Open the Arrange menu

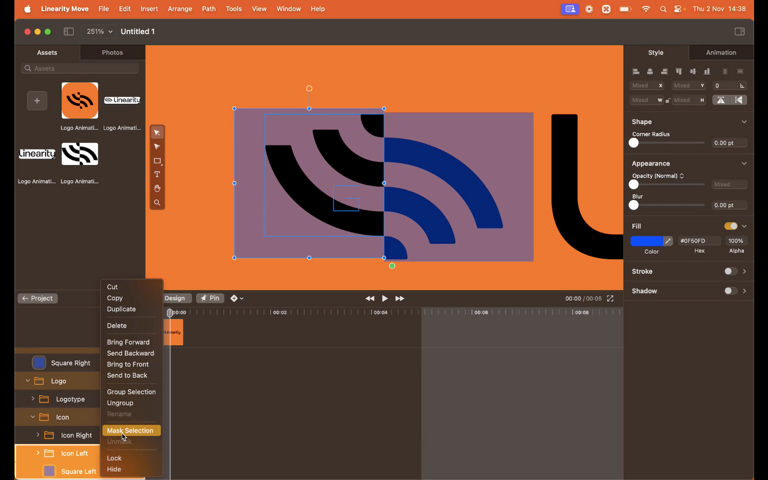tap(180, 9)
